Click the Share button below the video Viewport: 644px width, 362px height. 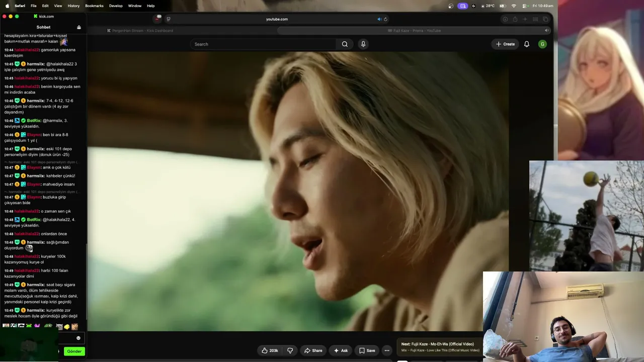(x=313, y=350)
